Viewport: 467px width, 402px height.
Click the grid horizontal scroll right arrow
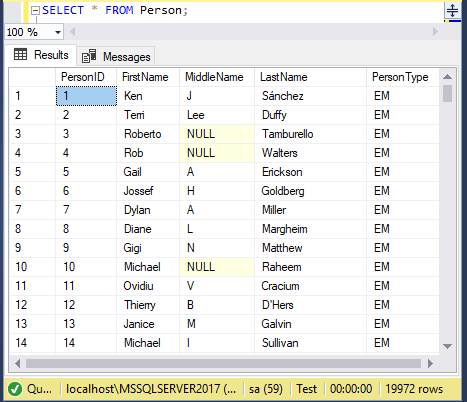(430, 363)
